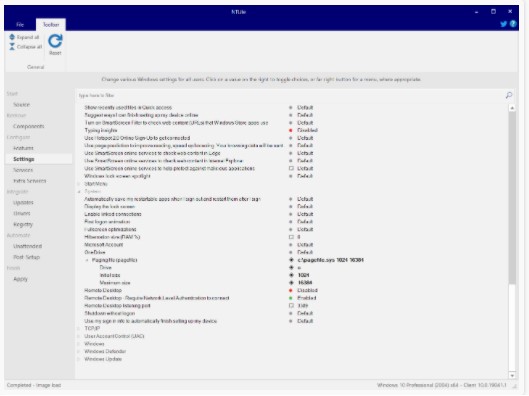Viewport: 529px width, 396px height.
Task: Open the File tab
Action: (x=20, y=25)
